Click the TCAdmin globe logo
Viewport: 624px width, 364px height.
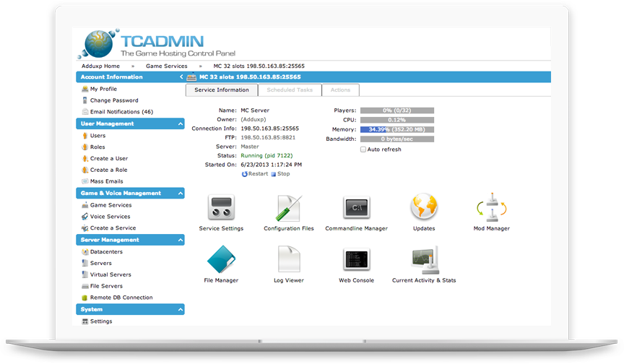(98, 43)
